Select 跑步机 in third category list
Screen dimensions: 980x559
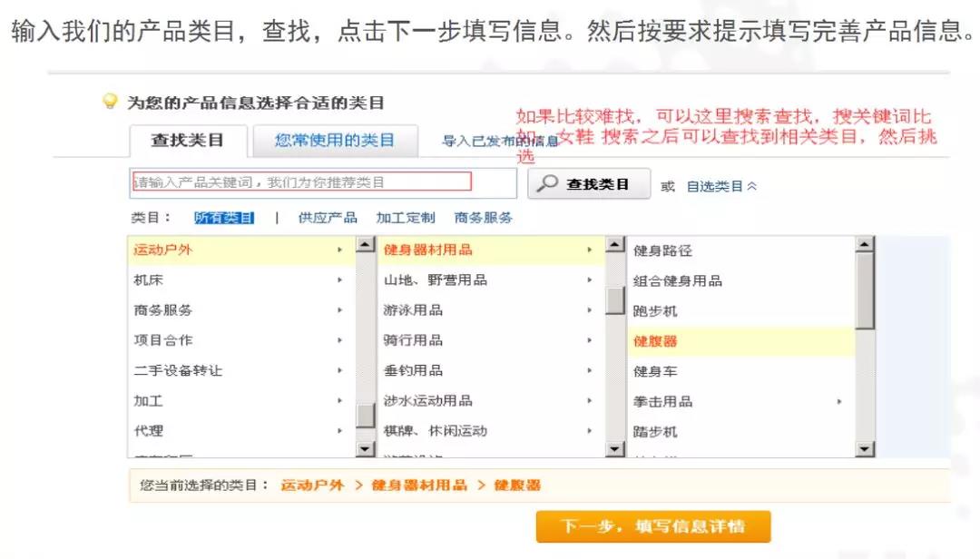pyautogui.click(x=655, y=311)
